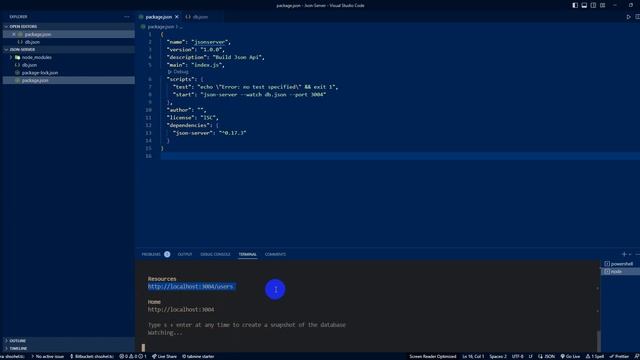Switch to the db.json editor tab
640x360 pixels.
[197, 17]
